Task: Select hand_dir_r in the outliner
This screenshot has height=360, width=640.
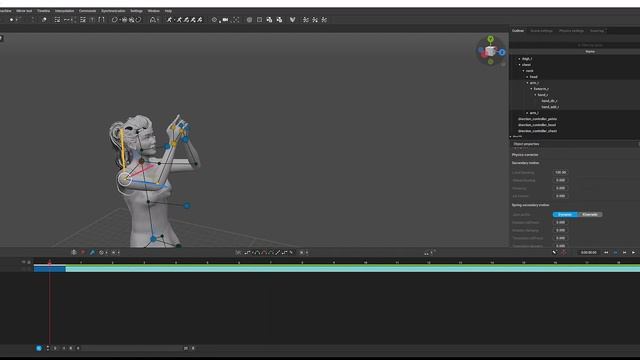Action: (549, 101)
